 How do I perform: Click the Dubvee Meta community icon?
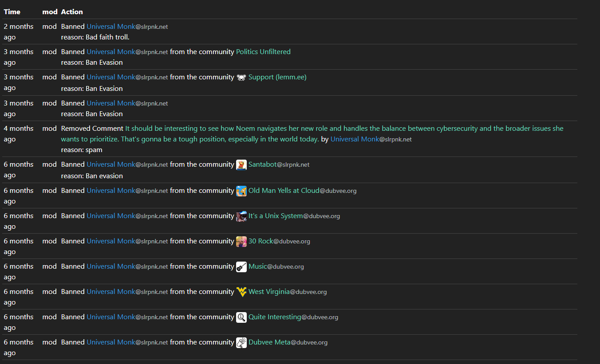(x=241, y=342)
